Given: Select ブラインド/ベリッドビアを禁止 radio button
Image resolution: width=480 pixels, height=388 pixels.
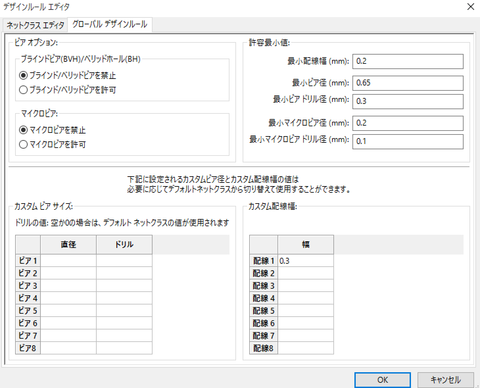Looking at the screenshot, I should (68, 76).
